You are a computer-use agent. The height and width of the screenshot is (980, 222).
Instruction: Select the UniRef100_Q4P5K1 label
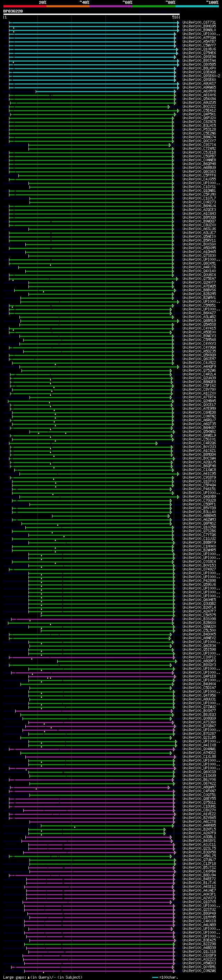pos(199,114)
